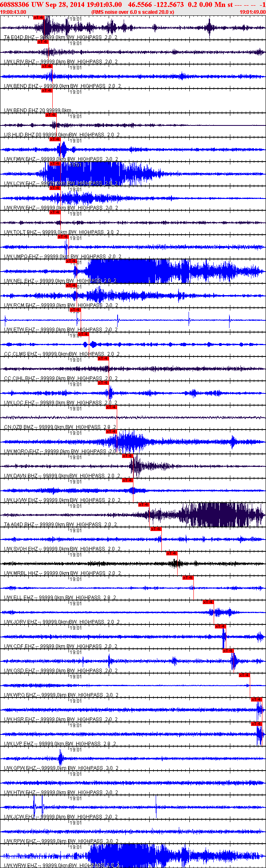The width and height of the screenshot is (266, 868).
Task: Click the pick flag on UW.LVP trace
Action: point(256,724)
